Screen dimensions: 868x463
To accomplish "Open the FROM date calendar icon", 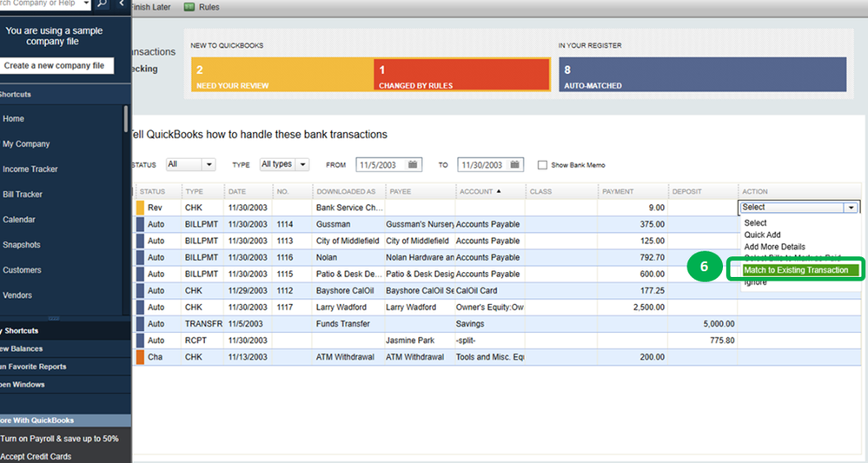I will (x=413, y=164).
